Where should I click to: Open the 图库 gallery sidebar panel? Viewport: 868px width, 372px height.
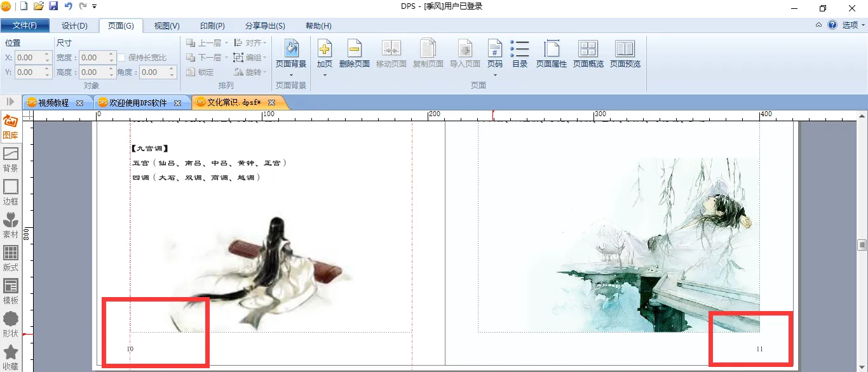point(11,126)
